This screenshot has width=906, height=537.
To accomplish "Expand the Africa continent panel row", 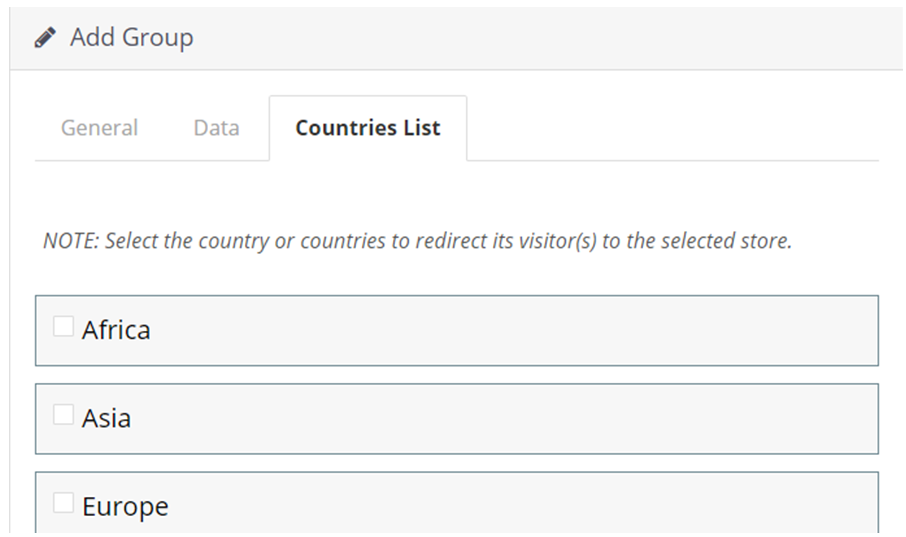I will coord(457,331).
